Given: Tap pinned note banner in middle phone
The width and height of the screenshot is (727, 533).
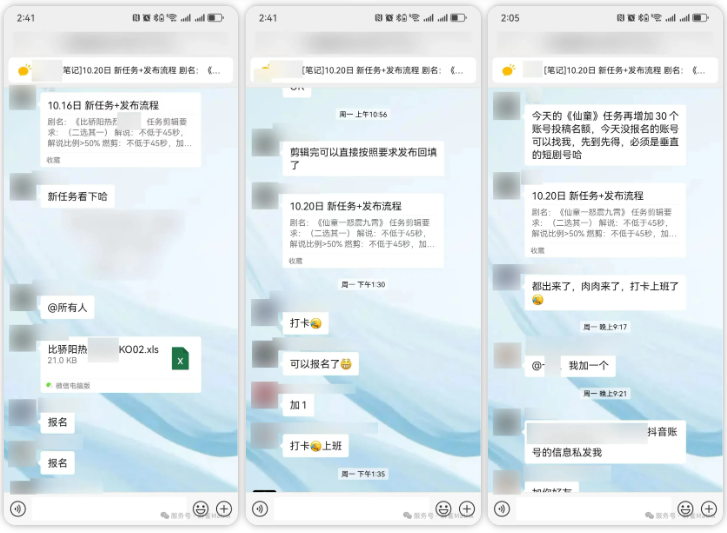Looking at the screenshot, I should 363,70.
